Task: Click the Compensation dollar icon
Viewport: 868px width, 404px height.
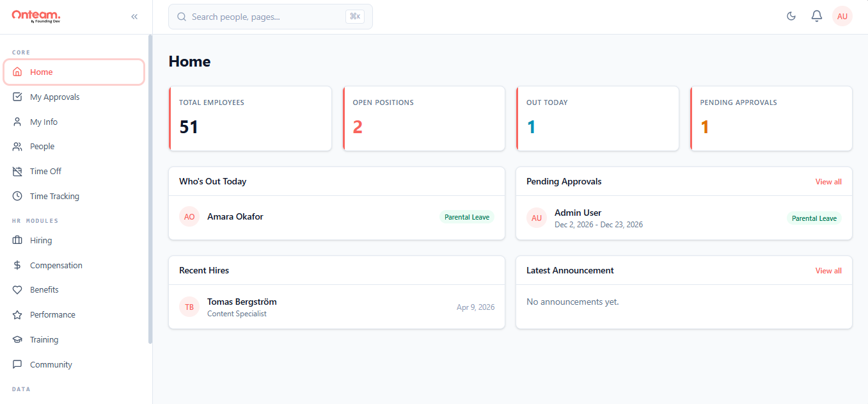Action: point(18,266)
